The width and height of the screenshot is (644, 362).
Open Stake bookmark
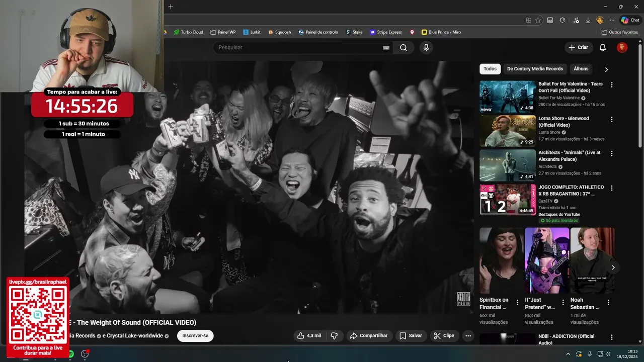[x=354, y=32]
